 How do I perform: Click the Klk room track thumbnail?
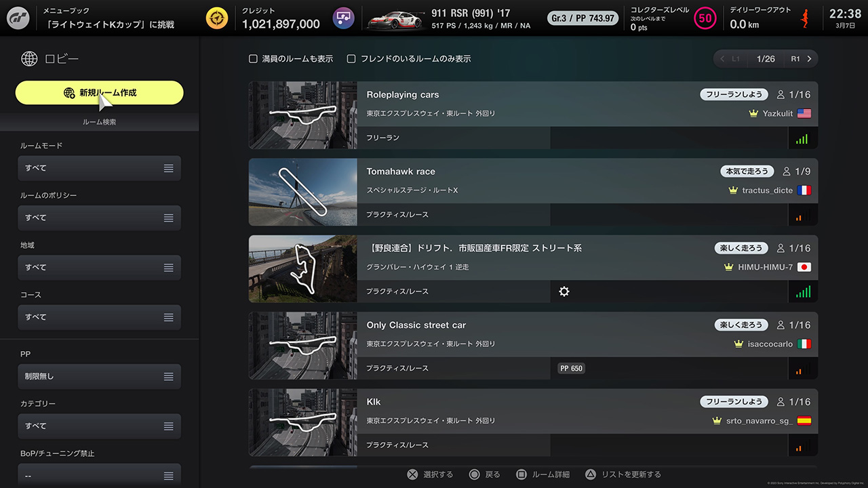coord(303,422)
